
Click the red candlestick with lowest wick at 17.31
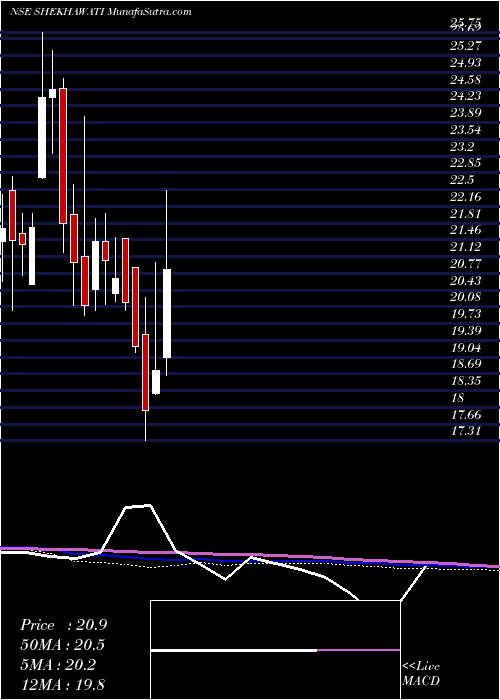146,372
